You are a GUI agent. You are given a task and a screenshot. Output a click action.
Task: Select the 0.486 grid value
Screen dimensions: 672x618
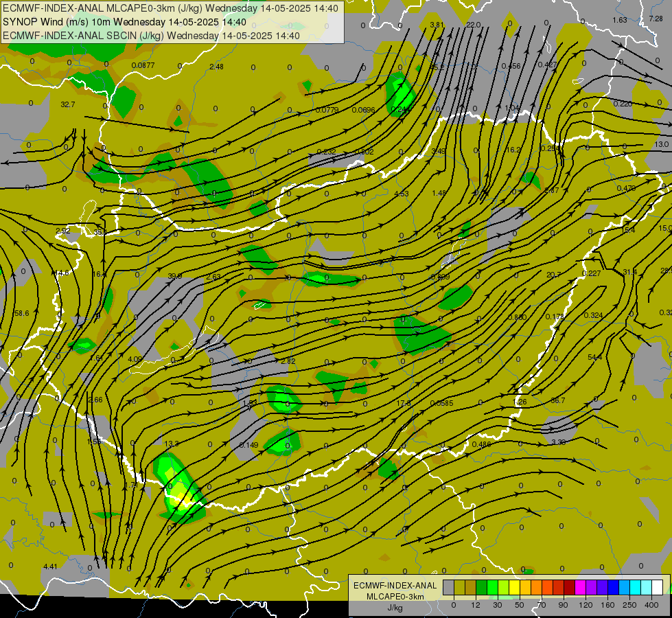[481, 444]
